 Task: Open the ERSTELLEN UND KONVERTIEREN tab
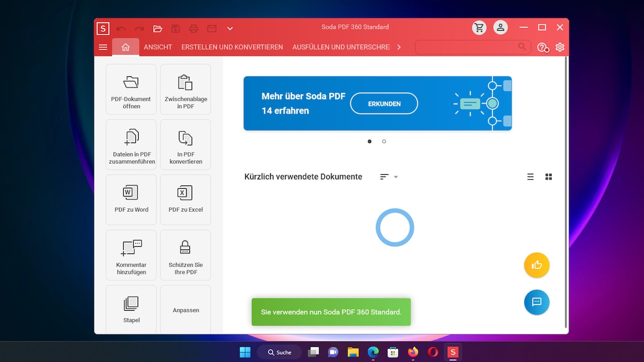232,47
